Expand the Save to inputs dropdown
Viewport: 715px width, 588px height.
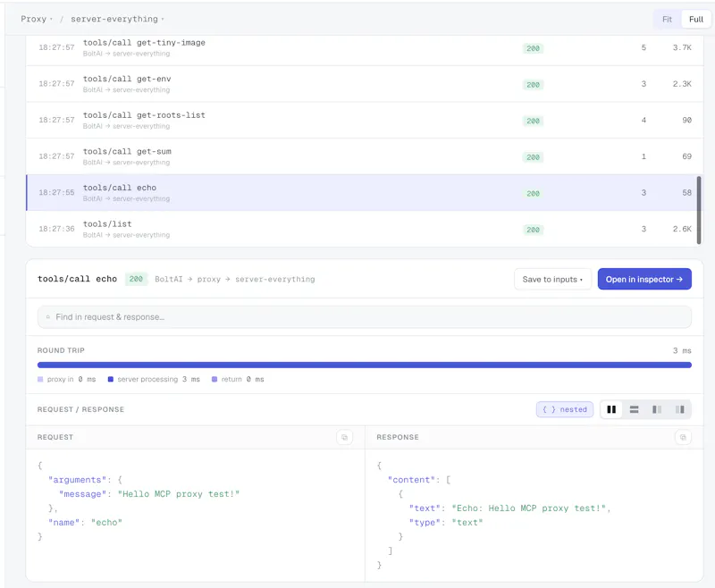pyautogui.click(x=552, y=279)
